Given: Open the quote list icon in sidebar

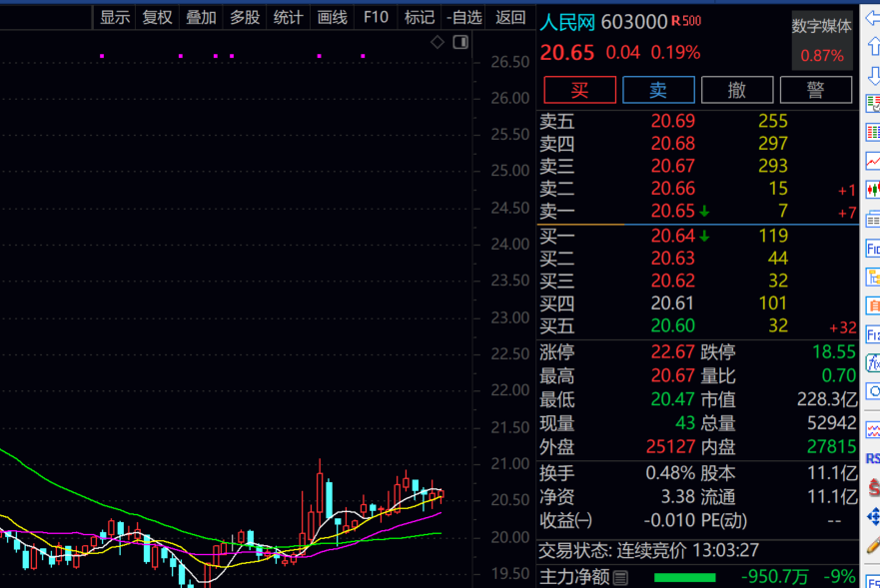Looking at the screenshot, I should (x=873, y=104).
